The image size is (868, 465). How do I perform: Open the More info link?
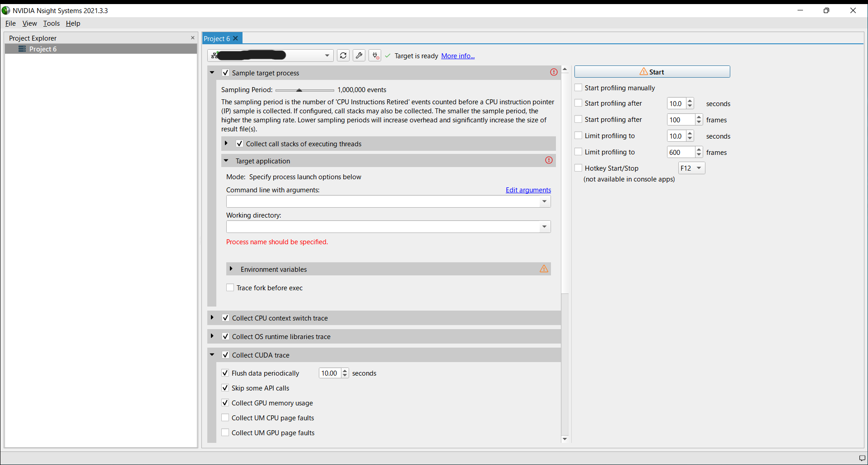tap(458, 56)
